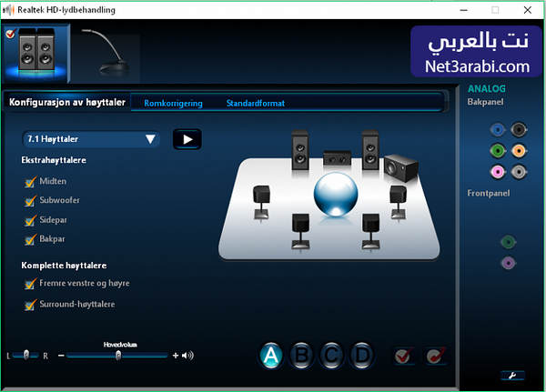The height and width of the screenshot is (392, 546).
Task: Click second red checkmark button near wrench
Action: coord(436,356)
